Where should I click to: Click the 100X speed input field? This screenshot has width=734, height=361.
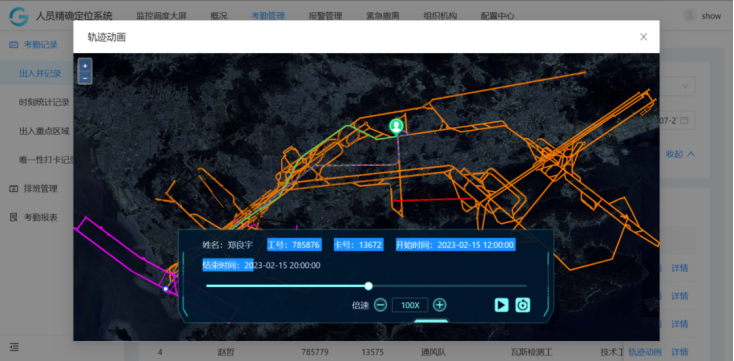pyautogui.click(x=410, y=305)
